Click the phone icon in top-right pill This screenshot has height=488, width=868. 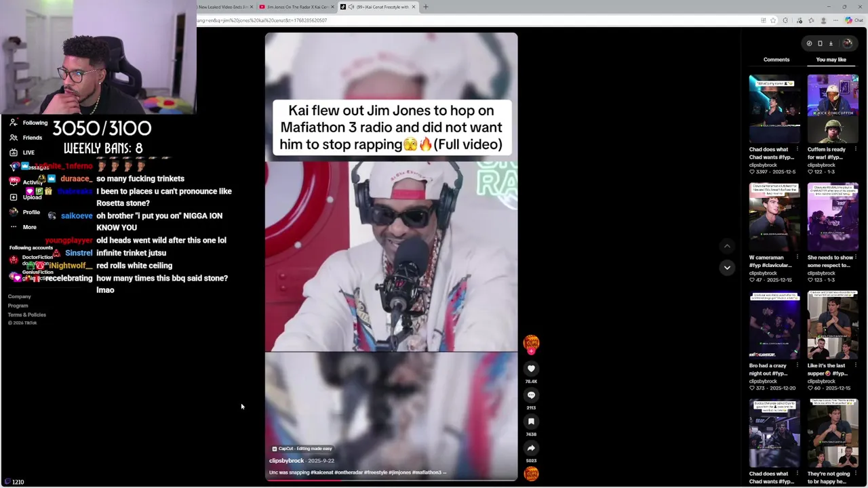(820, 43)
